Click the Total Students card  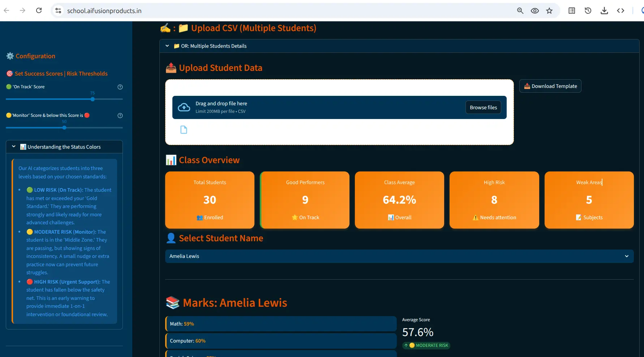[x=210, y=200]
